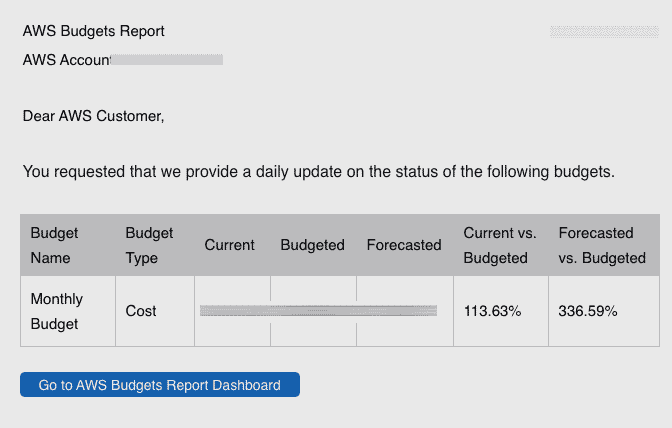Click the "Forecasted" column header
Viewport: 672px width, 428px height.
click(404, 245)
